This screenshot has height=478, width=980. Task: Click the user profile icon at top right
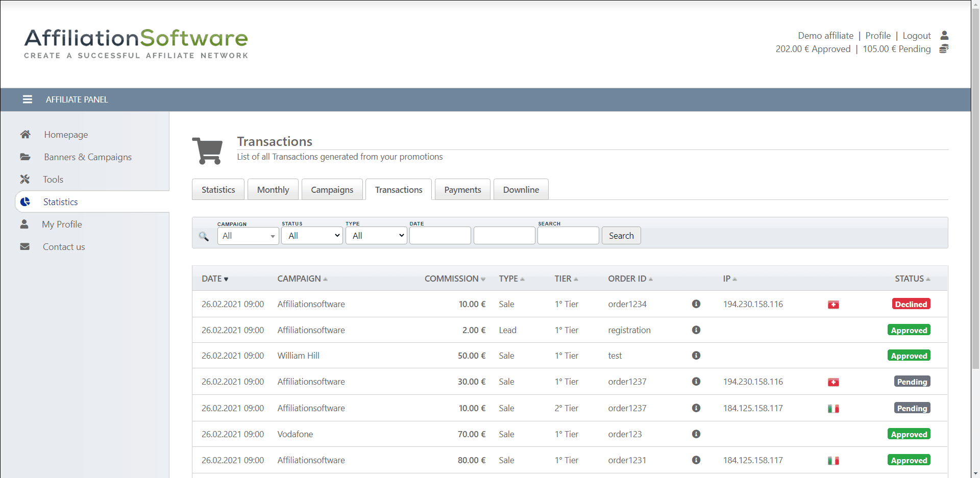click(944, 35)
